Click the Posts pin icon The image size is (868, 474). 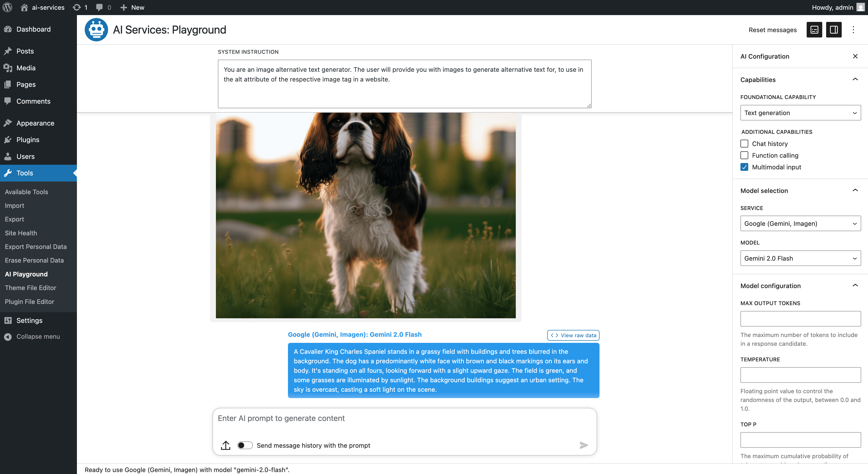tap(8, 51)
